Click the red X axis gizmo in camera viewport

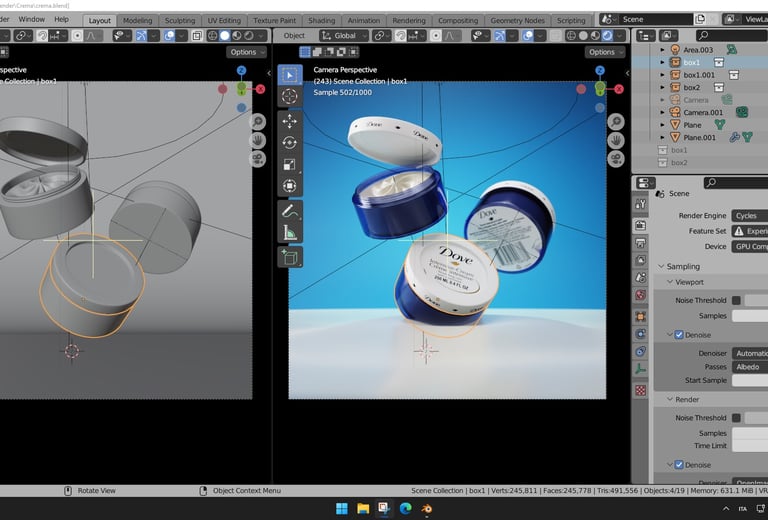coord(619,89)
